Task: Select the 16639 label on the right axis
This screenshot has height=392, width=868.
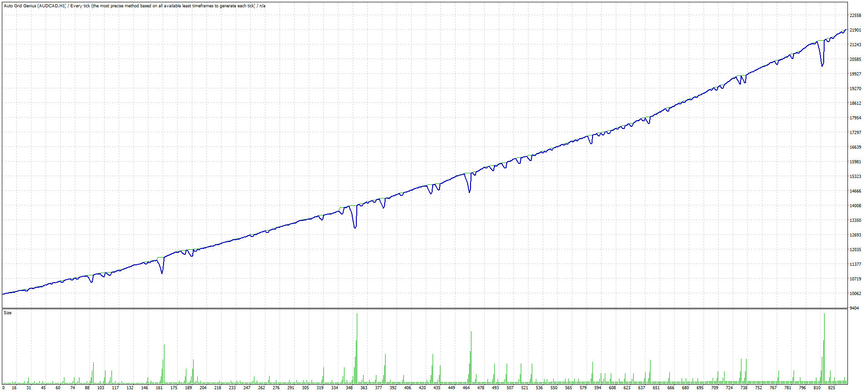Action: tap(855, 147)
